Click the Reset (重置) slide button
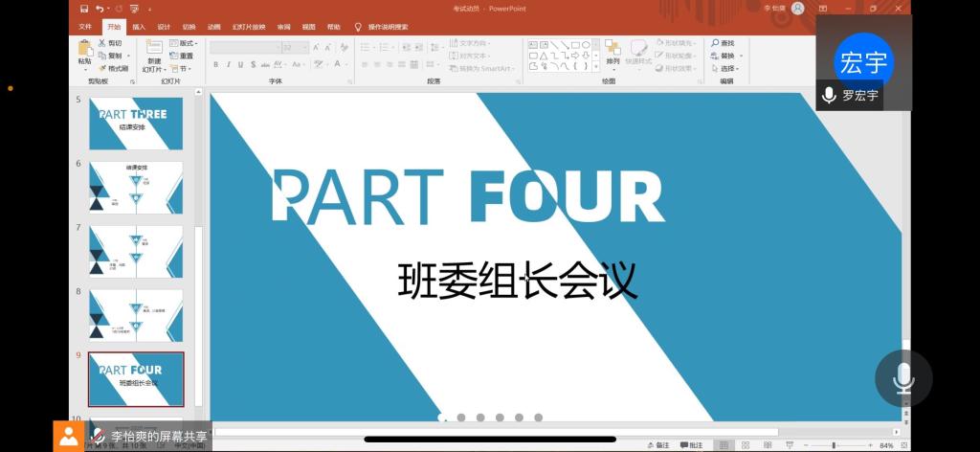Screen dimensions: 980x452 [x=182, y=56]
